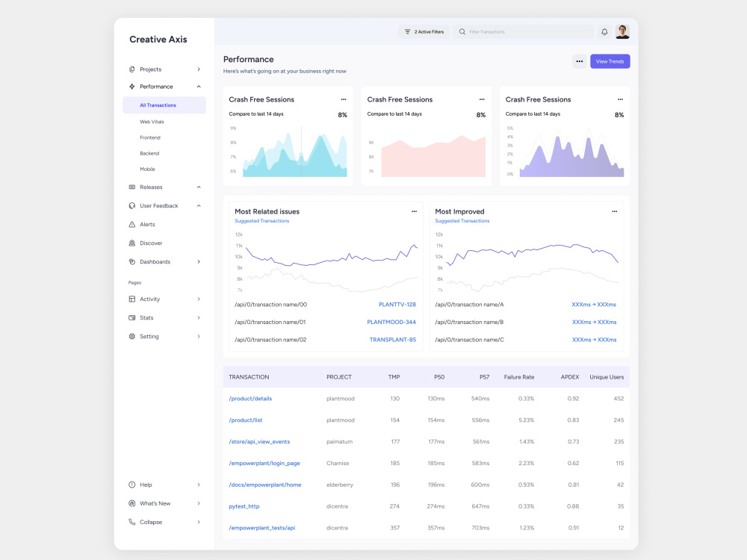
Task: Click the Setting gear icon
Action: (132, 336)
